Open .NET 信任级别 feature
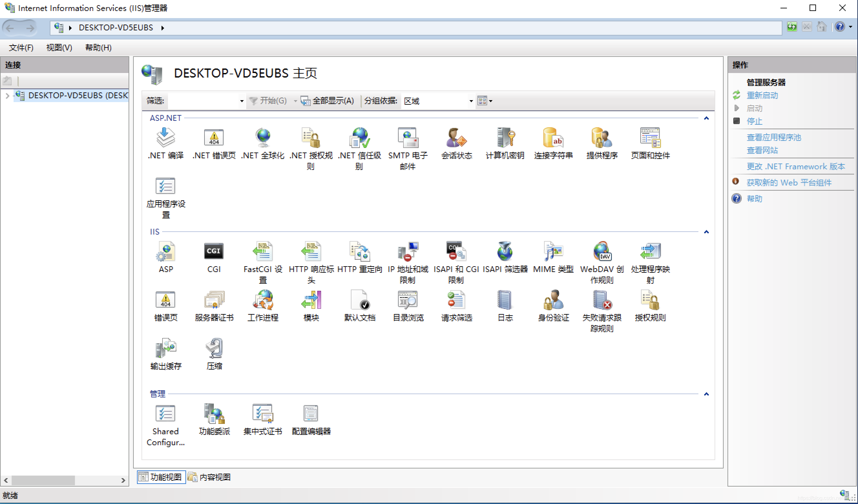This screenshot has width=858, height=504. (x=359, y=137)
